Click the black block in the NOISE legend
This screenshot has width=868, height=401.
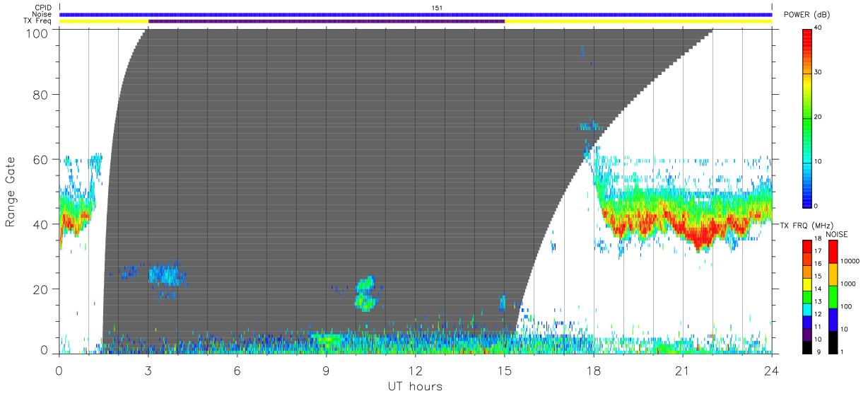pyautogui.click(x=833, y=341)
